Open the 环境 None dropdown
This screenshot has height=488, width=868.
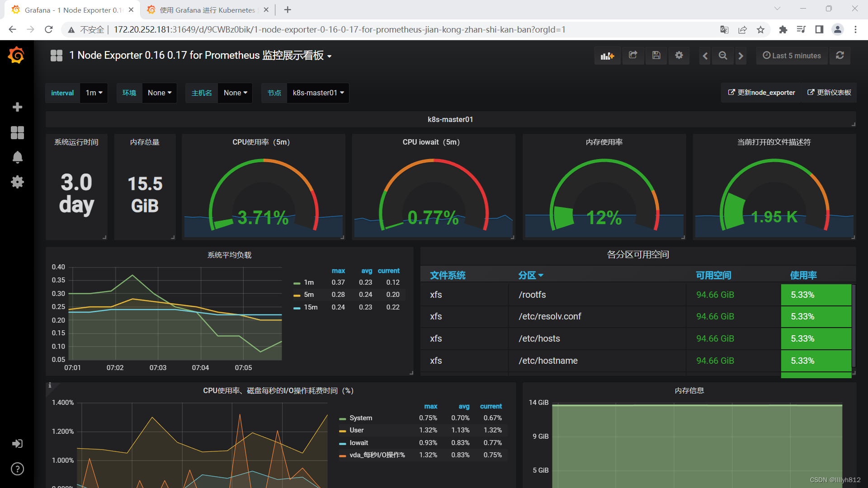click(160, 93)
